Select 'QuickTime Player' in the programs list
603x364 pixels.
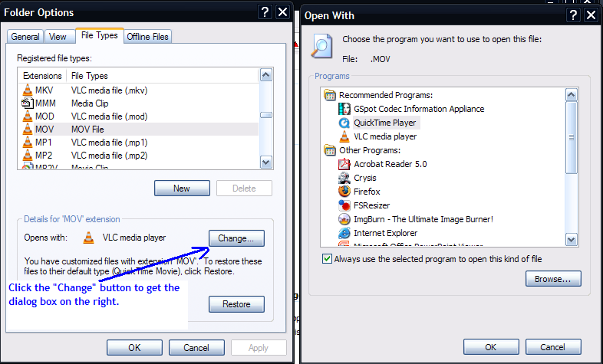click(385, 123)
